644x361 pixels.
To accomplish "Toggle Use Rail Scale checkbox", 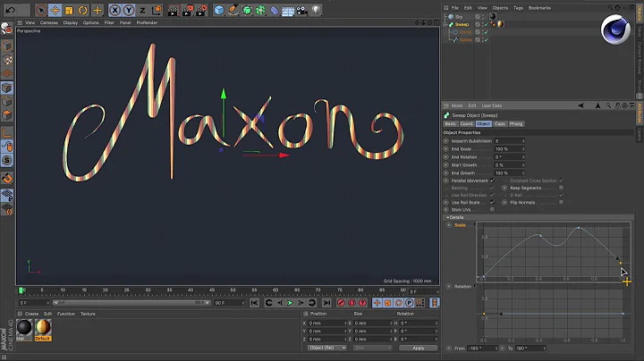I will [x=492, y=202].
